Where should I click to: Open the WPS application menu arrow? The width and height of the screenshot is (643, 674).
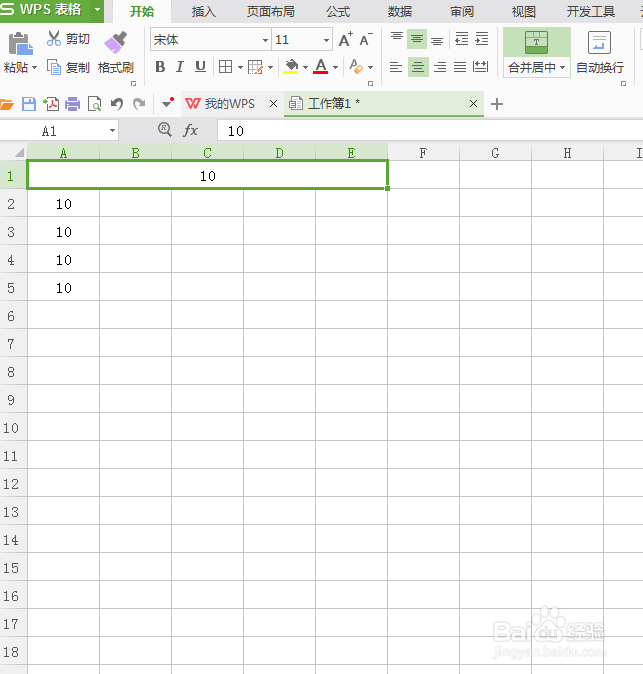click(98, 9)
